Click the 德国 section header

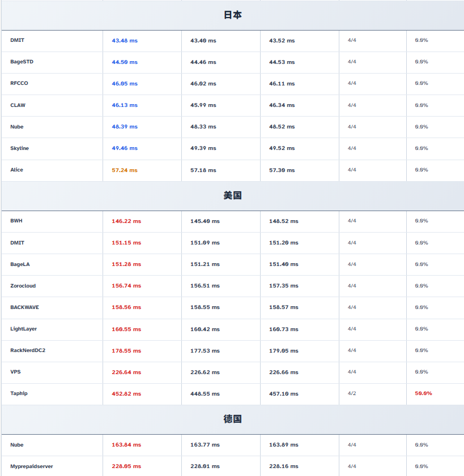(232, 419)
